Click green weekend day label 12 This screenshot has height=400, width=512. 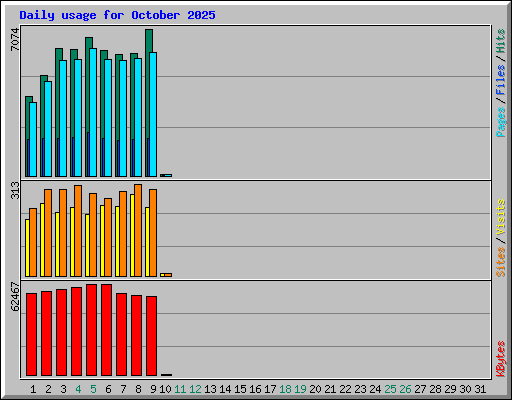click(195, 389)
